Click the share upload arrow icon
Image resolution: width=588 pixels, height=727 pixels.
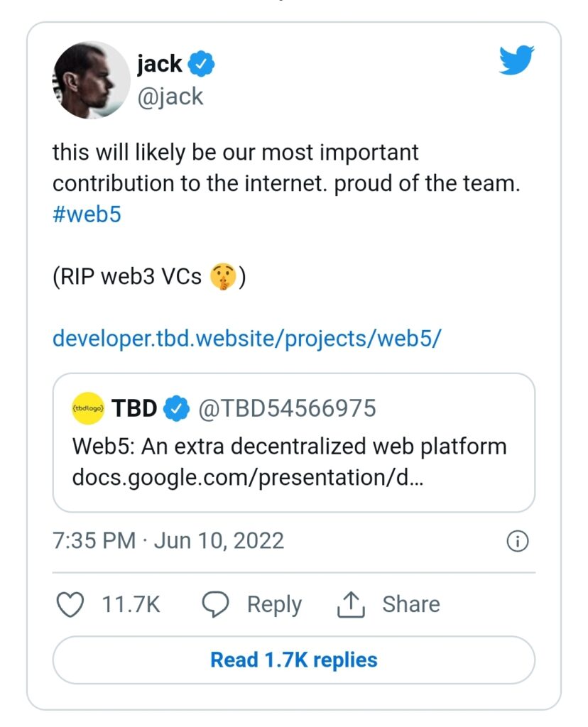pos(352,605)
